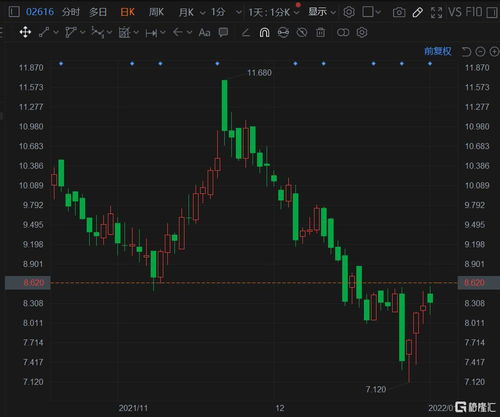Click the F10 company info button
The image size is (500, 417).
point(474,12)
